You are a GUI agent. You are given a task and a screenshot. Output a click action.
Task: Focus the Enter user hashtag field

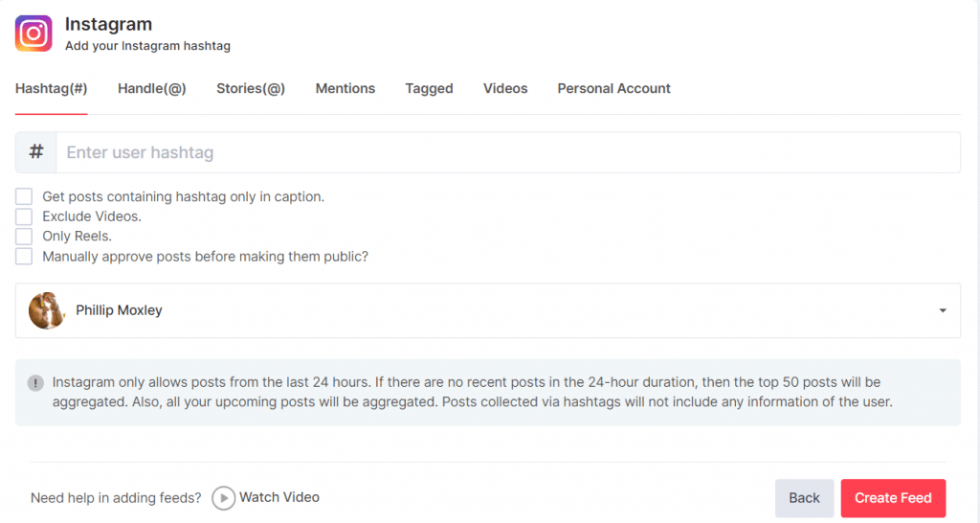click(507, 152)
